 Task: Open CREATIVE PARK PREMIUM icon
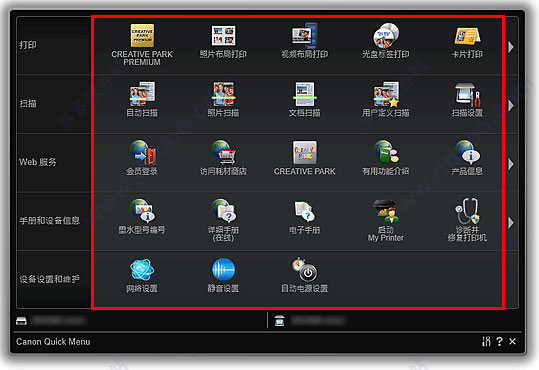[142, 36]
